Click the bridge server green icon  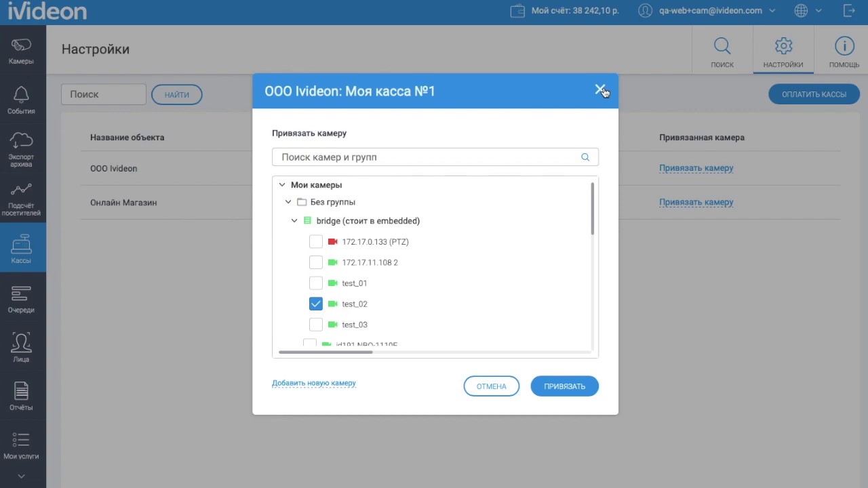pyautogui.click(x=307, y=221)
